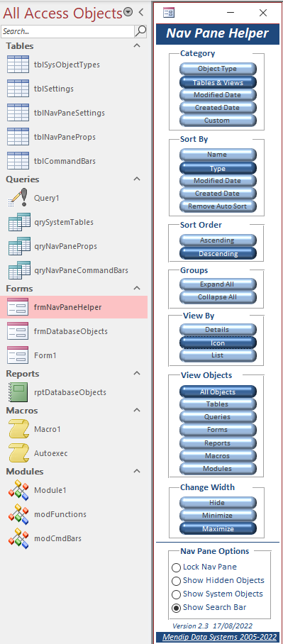Click the form icon in helper title bar

pos(168,13)
